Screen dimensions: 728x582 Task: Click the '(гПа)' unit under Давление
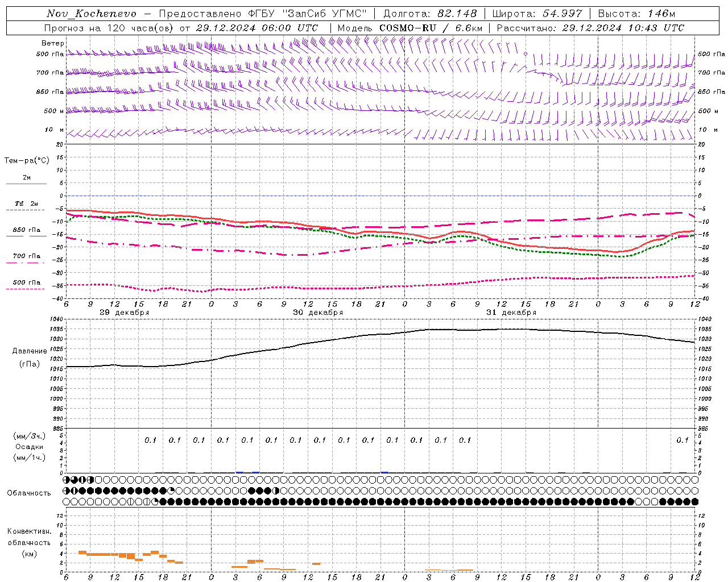click(x=30, y=364)
